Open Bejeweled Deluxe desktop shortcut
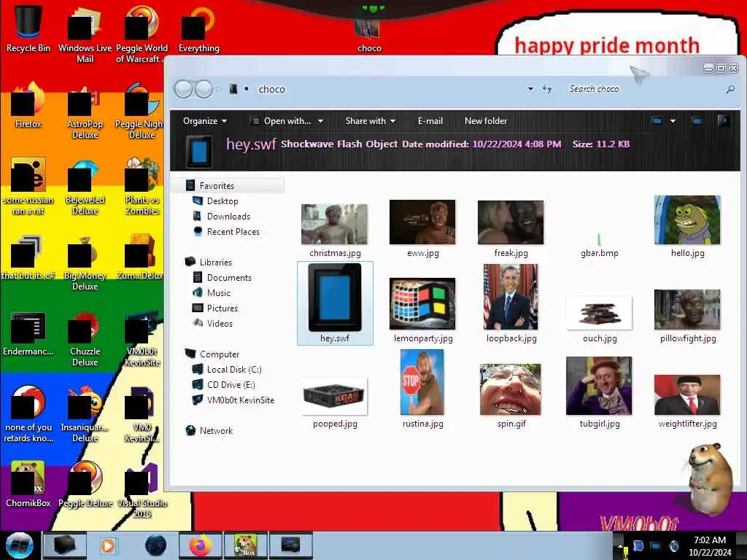The image size is (747, 560). (x=85, y=187)
